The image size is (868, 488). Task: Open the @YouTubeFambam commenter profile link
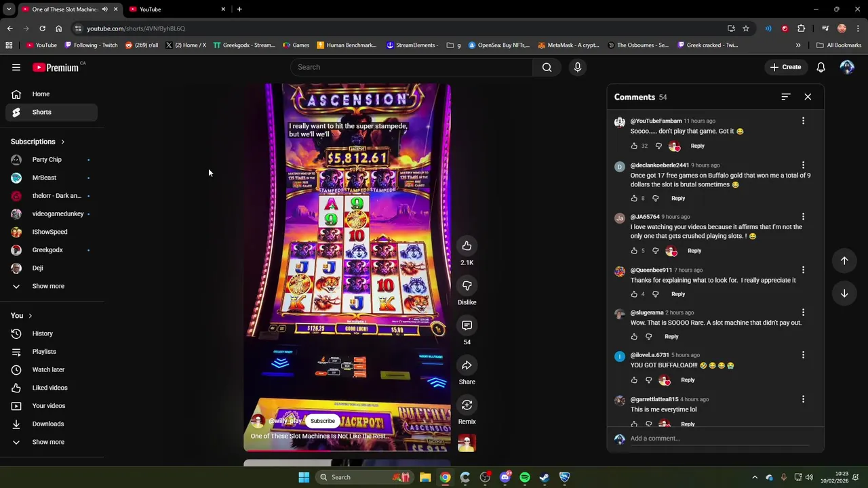656,121
